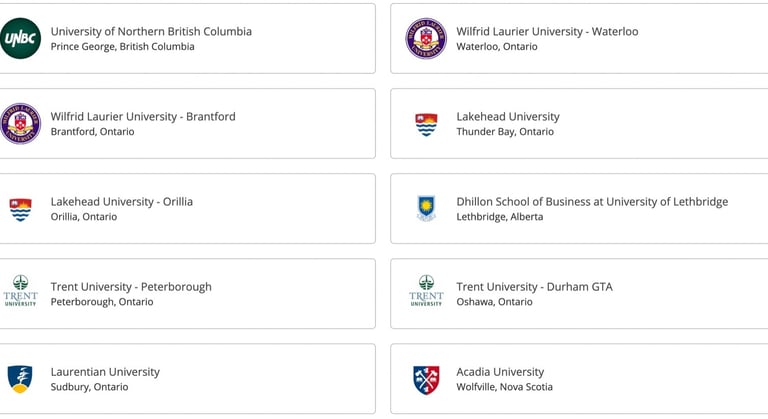Click the University of Lethbridge shield logo
This screenshot has height=419, width=768.
click(x=426, y=208)
